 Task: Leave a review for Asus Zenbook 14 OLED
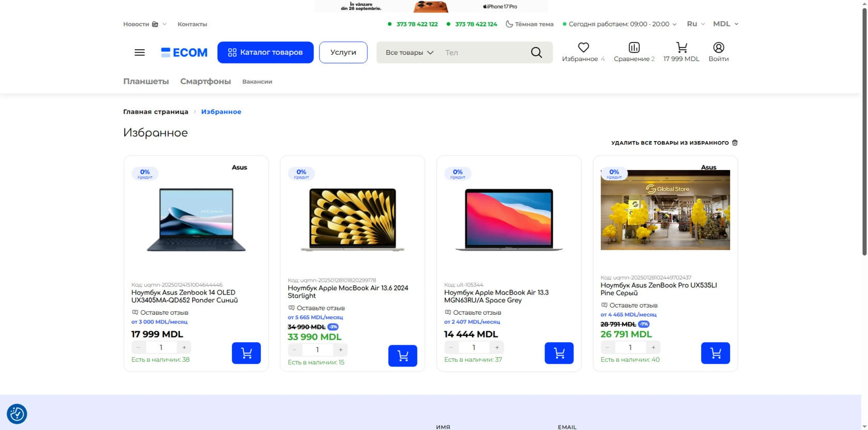point(160,313)
